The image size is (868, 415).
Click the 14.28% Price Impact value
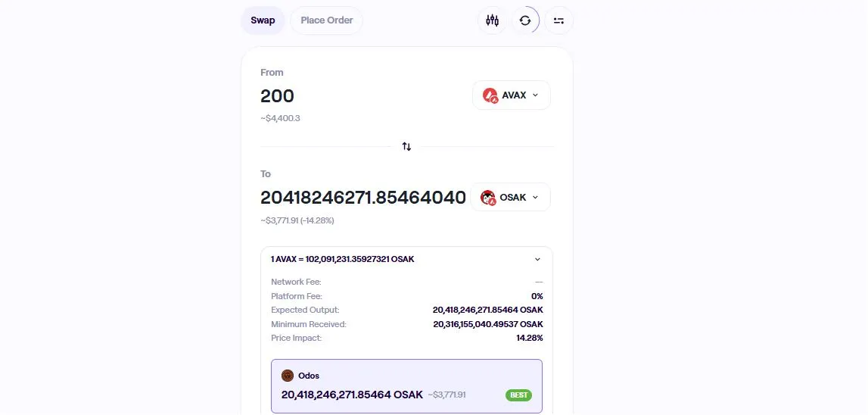pyautogui.click(x=530, y=338)
